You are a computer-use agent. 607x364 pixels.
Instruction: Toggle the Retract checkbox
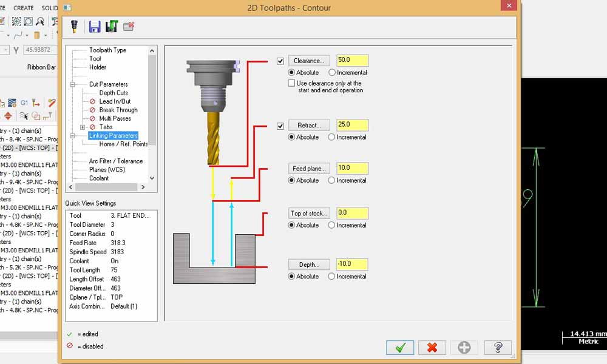click(x=280, y=126)
